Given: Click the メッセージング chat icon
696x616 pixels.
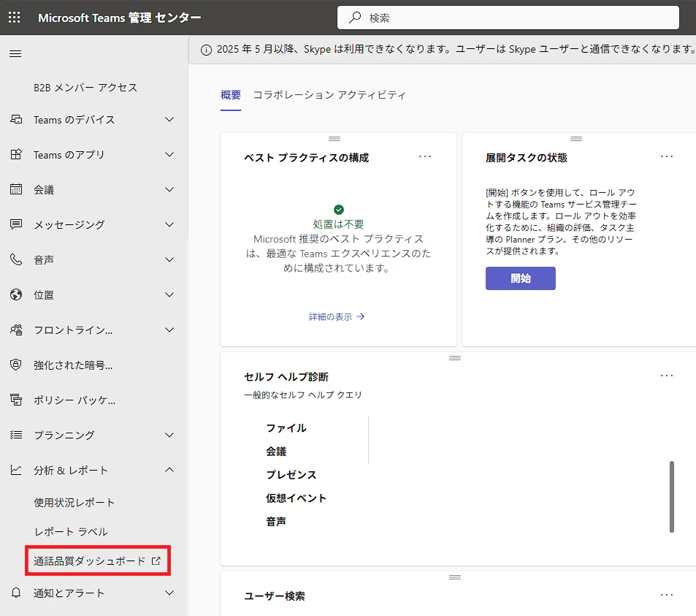Looking at the screenshot, I should click(x=16, y=224).
